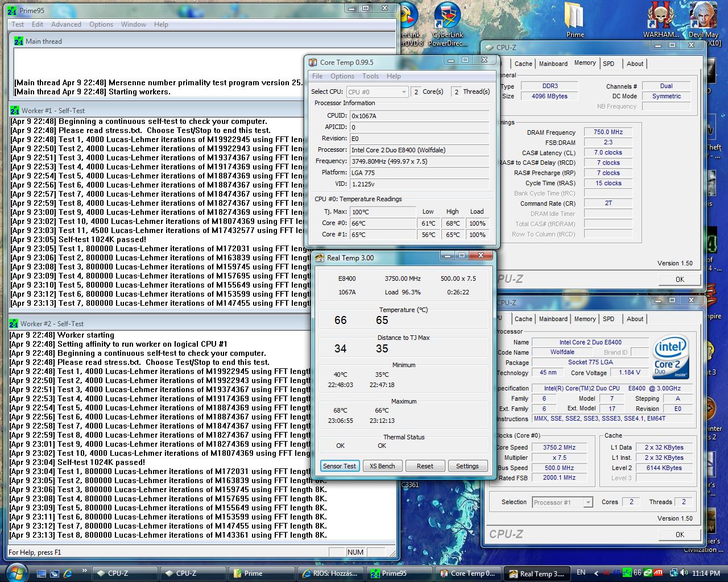This screenshot has height=582, width=728.
Task: Switch to Mainboard tab in lower CPU-Z
Action: click(553, 319)
